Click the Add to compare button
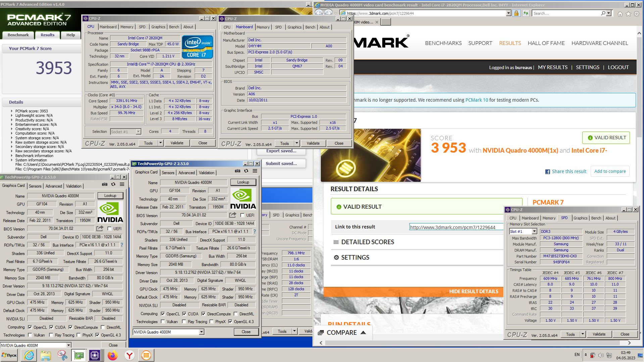Viewport: 644px width, 362px height. coord(610,171)
